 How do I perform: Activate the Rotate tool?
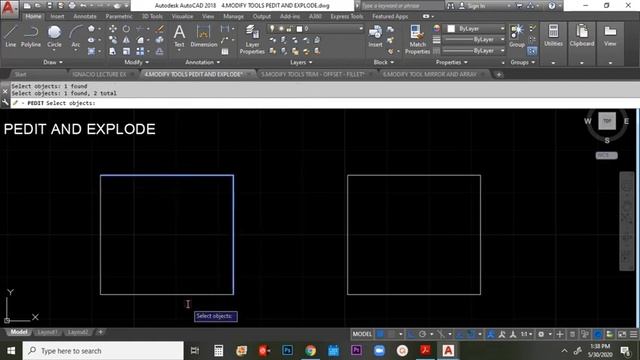coord(127,29)
